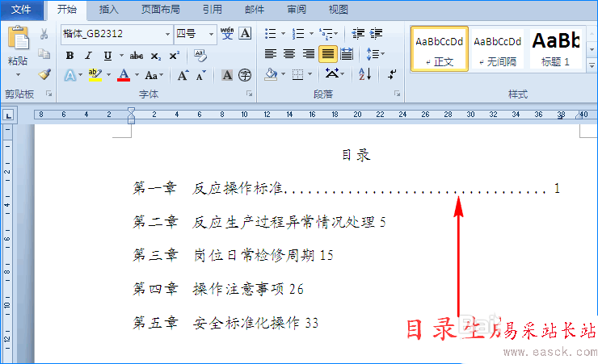Toggle character shading

(227, 75)
